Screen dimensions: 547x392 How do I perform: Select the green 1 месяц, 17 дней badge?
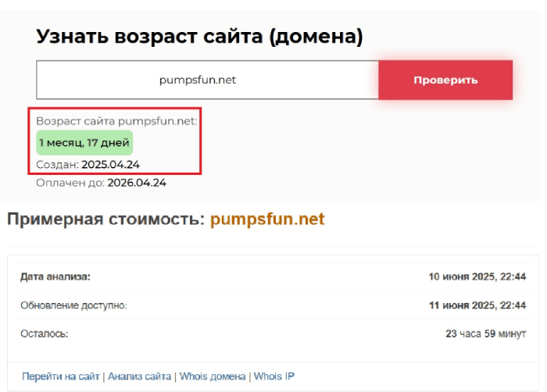click(84, 143)
